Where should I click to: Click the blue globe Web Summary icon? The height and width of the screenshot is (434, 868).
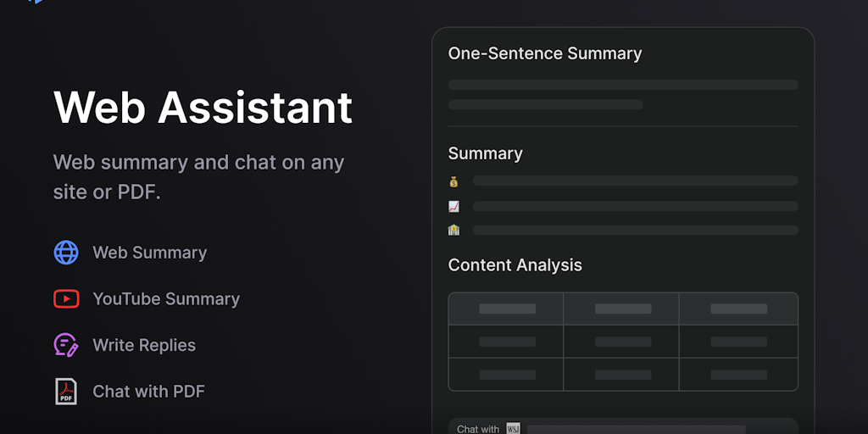click(x=66, y=253)
